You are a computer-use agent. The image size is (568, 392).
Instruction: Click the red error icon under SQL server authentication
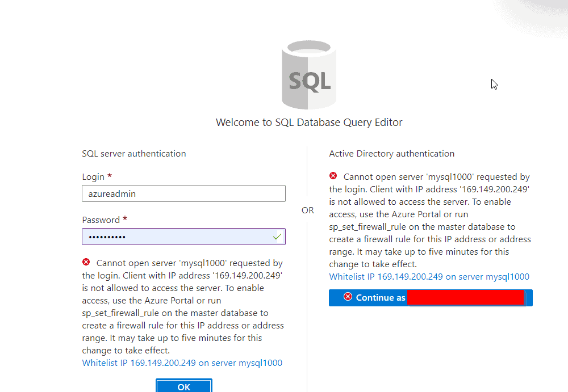coord(86,262)
